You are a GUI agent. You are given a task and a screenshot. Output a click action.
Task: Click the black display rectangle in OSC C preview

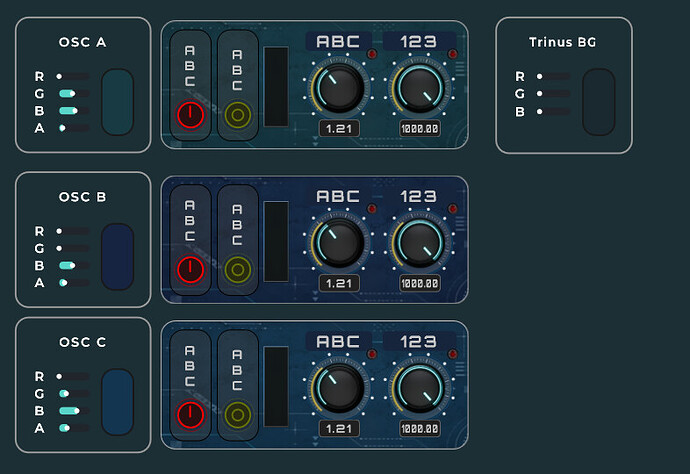[x=276, y=386]
